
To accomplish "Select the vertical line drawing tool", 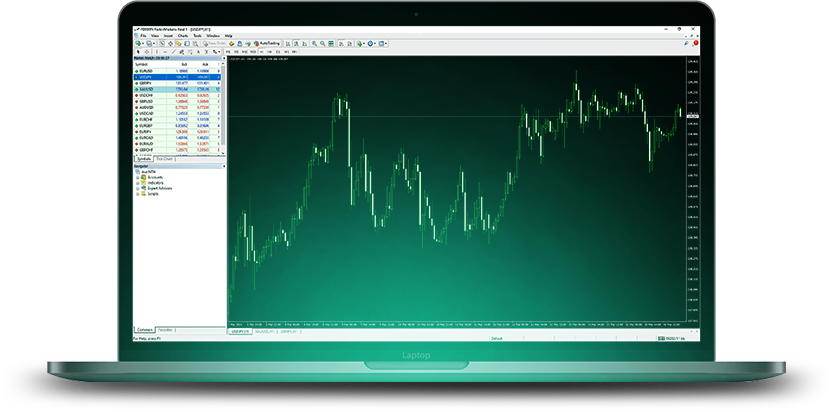I will [x=157, y=52].
